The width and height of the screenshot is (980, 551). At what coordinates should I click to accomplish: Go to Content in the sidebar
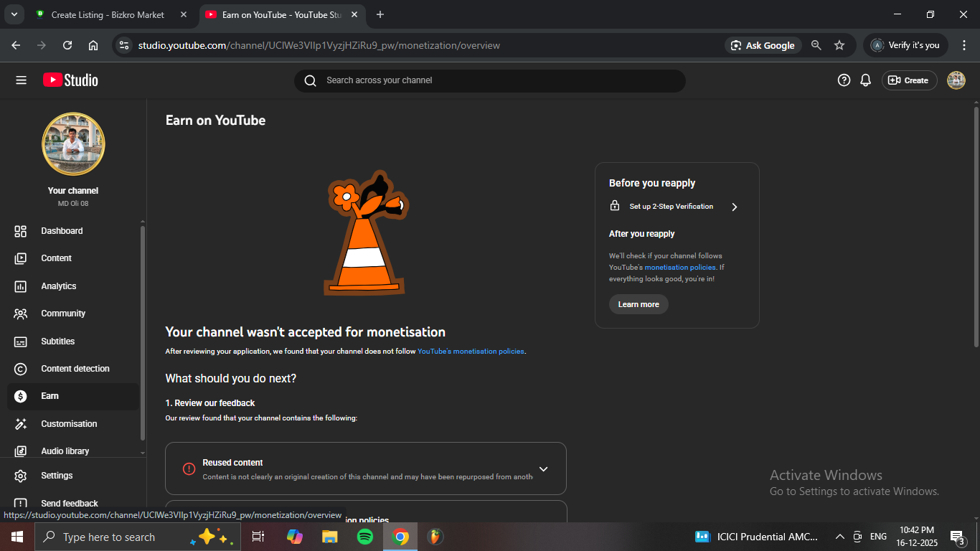pyautogui.click(x=56, y=258)
